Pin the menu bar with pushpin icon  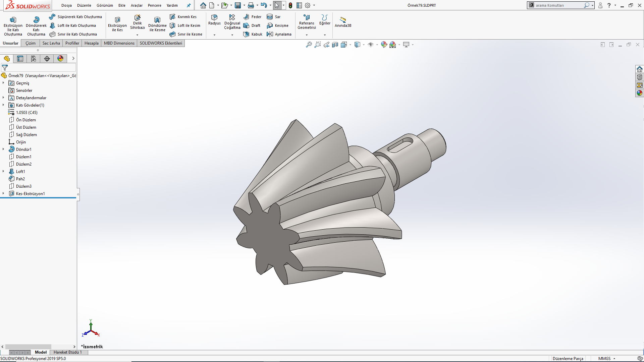pos(189,5)
